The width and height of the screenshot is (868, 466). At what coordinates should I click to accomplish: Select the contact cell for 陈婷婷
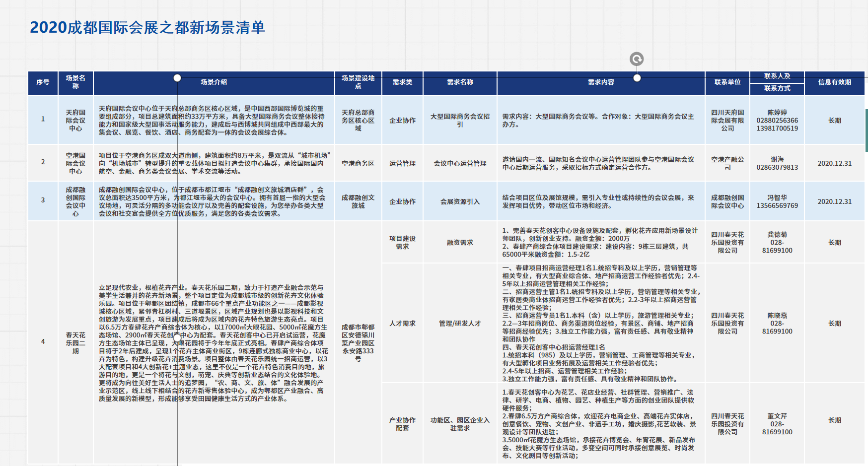click(x=777, y=120)
